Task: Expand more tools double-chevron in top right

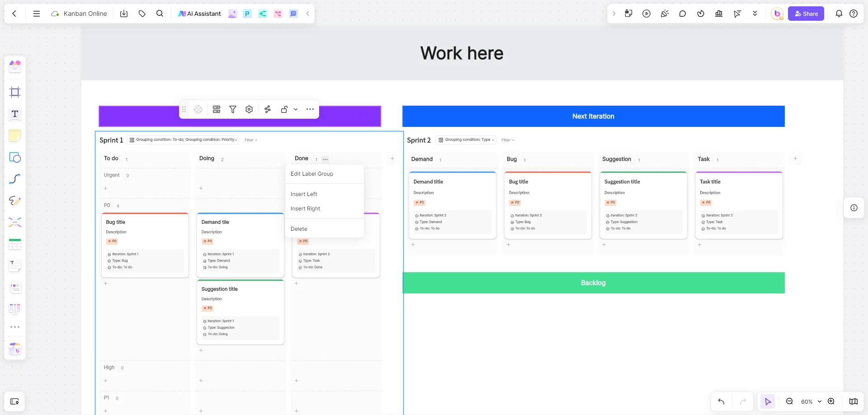Action: tap(755, 14)
